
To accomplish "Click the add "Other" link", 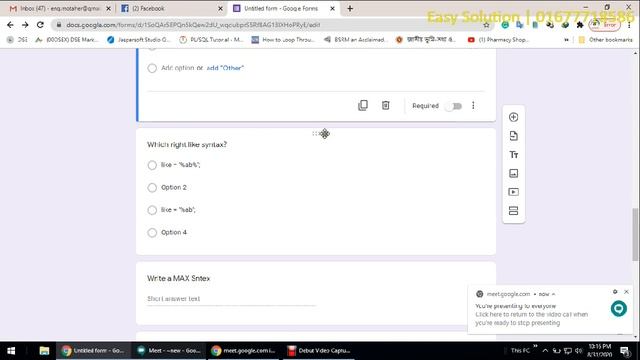I will coord(225,68).
